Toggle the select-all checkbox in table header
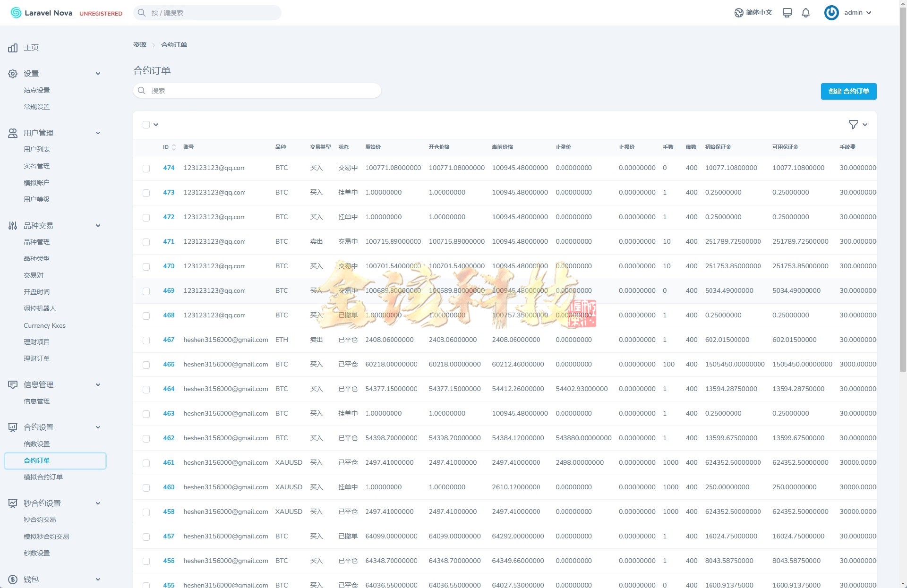The image size is (907, 588). (x=146, y=125)
